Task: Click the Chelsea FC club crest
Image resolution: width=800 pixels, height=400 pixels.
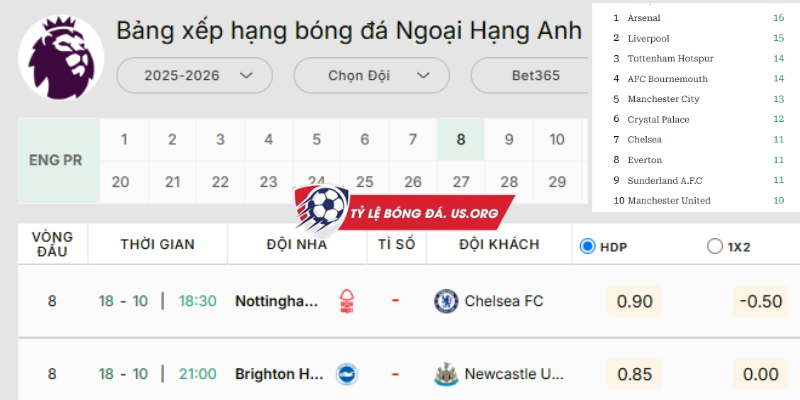Action: tap(446, 301)
